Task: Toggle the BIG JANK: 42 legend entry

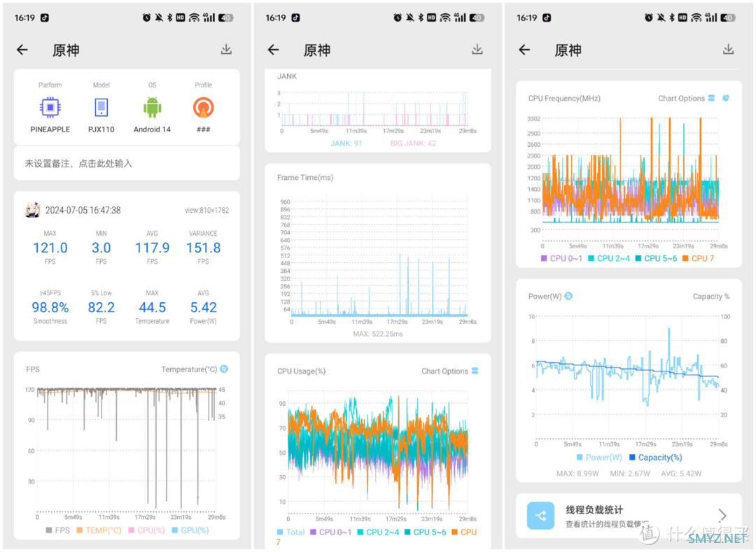Action: click(413, 143)
